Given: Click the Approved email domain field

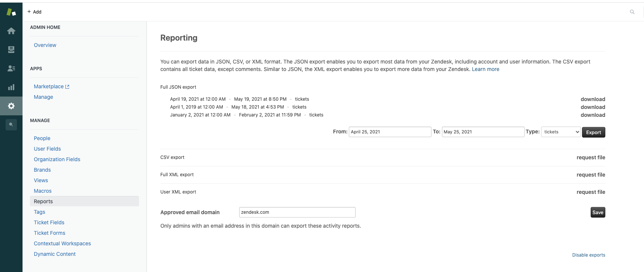Looking at the screenshot, I should point(297,212).
